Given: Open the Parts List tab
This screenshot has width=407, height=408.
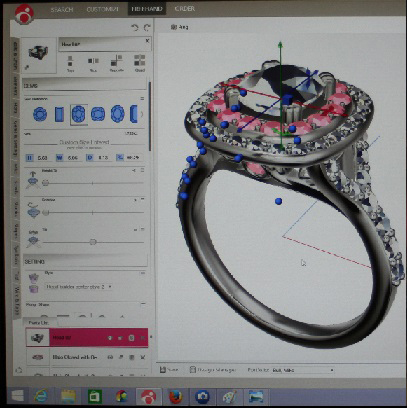Looking at the screenshot, I should (39, 323).
